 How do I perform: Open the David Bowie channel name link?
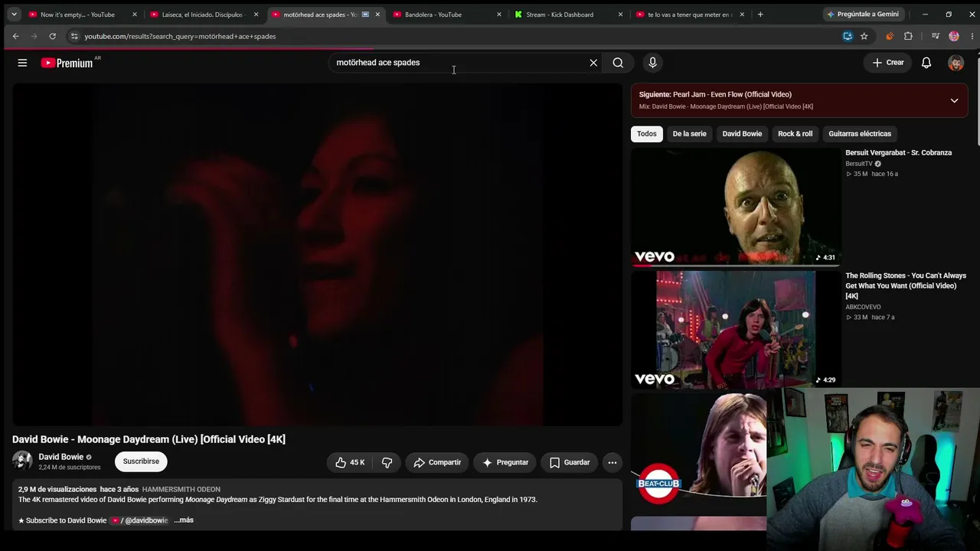tap(61, 457)
